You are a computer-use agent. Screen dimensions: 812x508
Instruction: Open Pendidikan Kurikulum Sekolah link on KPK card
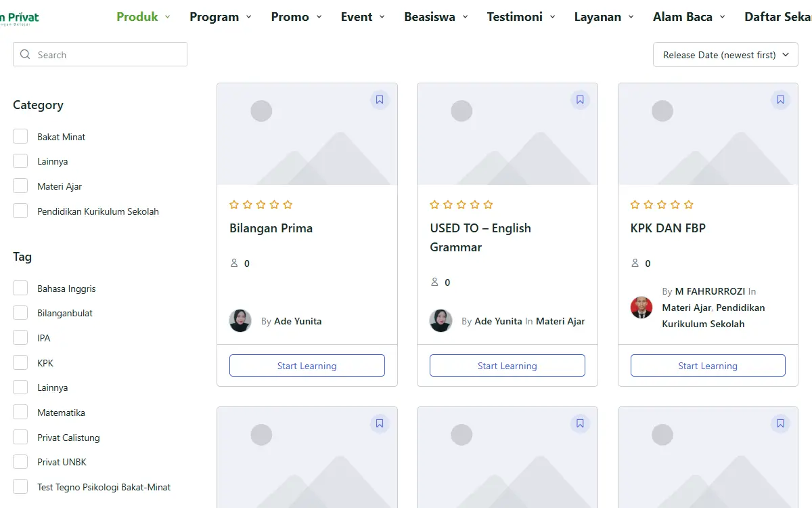click(714, 316)
